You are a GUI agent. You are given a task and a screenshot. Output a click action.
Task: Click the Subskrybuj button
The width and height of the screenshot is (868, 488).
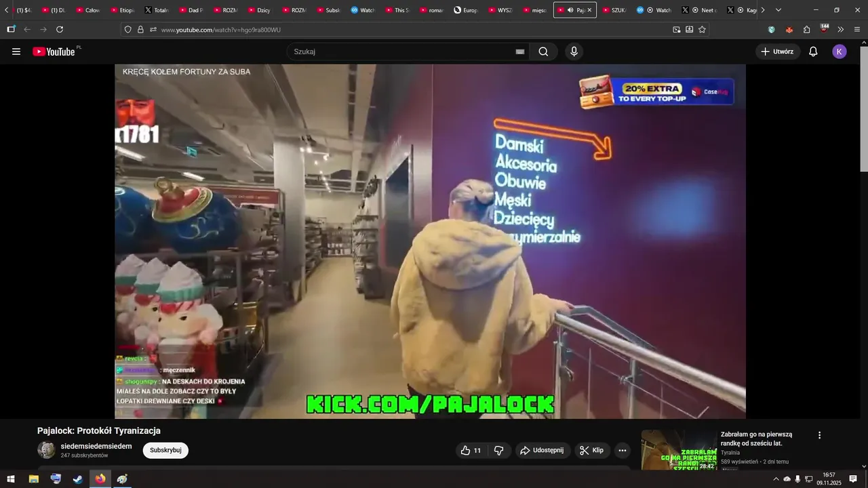click(x=165, y=450)
